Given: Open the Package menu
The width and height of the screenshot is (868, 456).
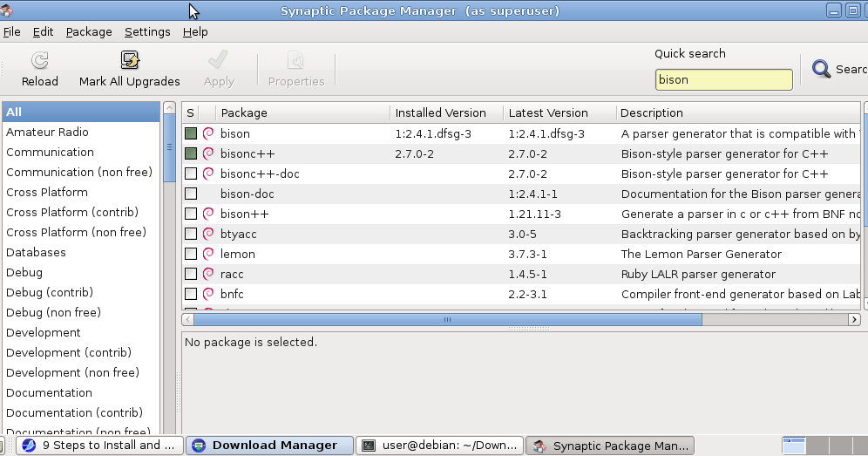Looking at the screenshot, I should [x=89, y=32].
